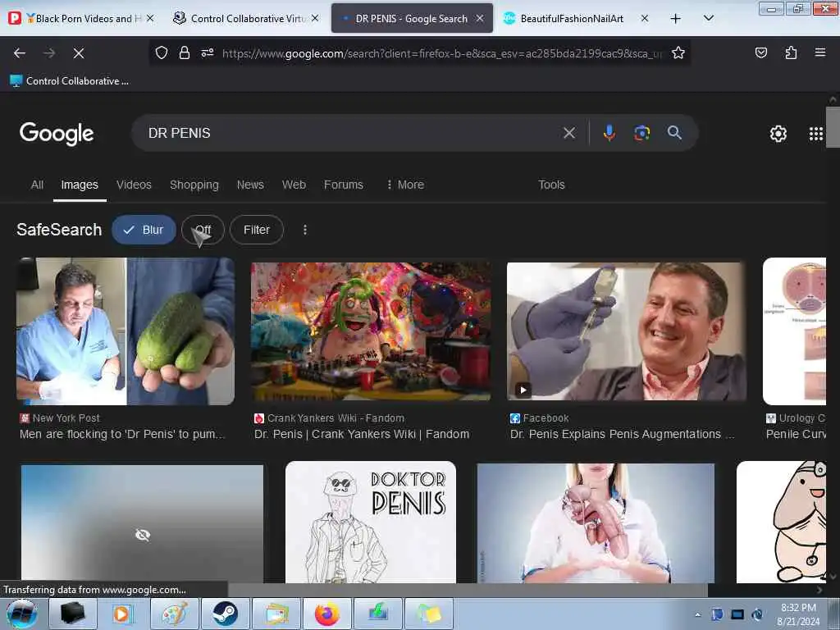Open the Tools options

click(x=551, y=185)
